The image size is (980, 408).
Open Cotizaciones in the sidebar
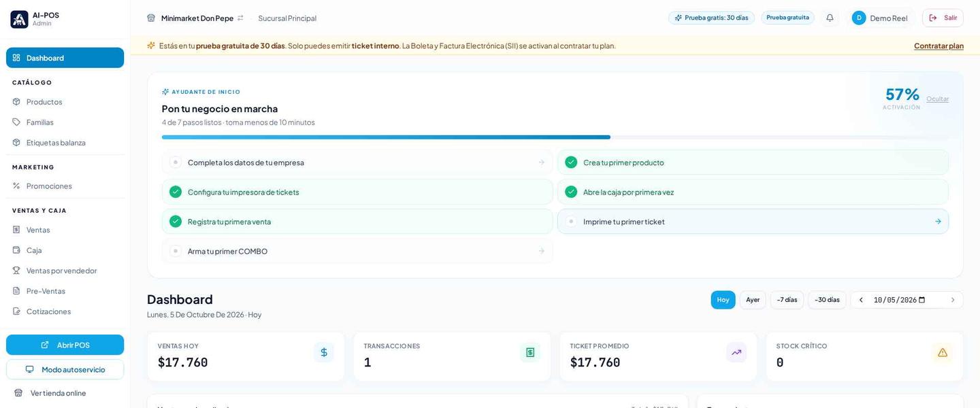[x=65, y=311]
